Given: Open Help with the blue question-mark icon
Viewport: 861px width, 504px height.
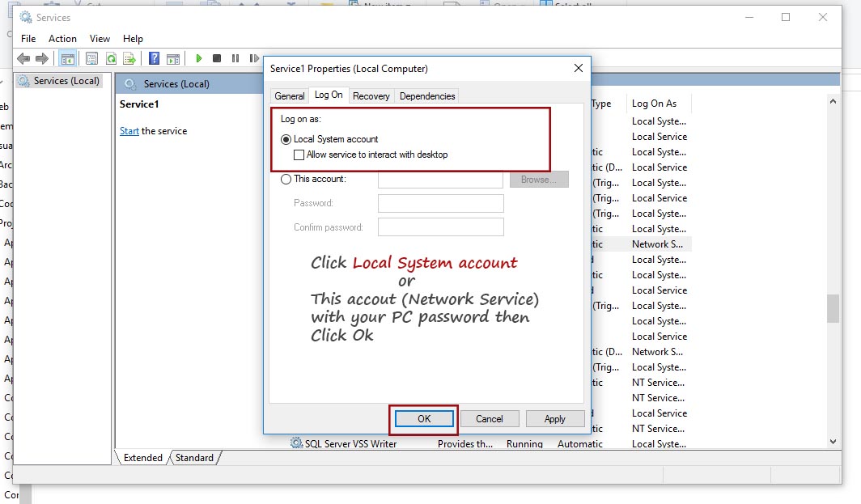Looking at the screenshot, I should pos(155,58).
